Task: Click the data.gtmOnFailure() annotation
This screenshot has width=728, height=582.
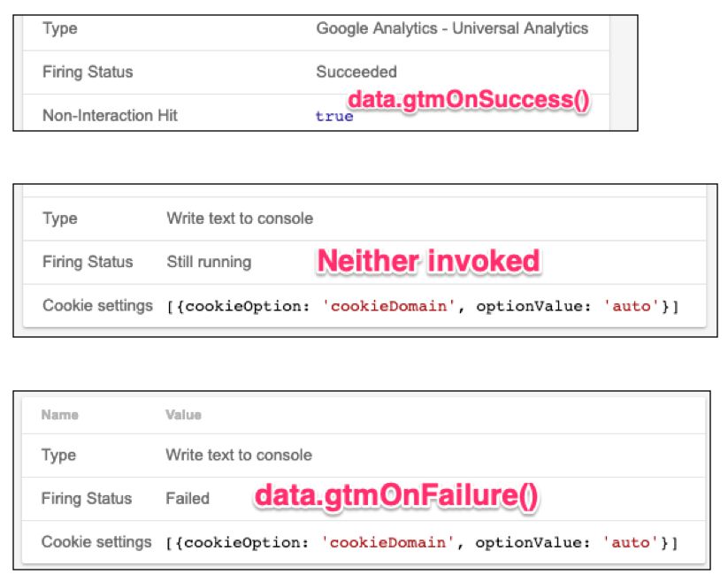Action: click(396, 495)
